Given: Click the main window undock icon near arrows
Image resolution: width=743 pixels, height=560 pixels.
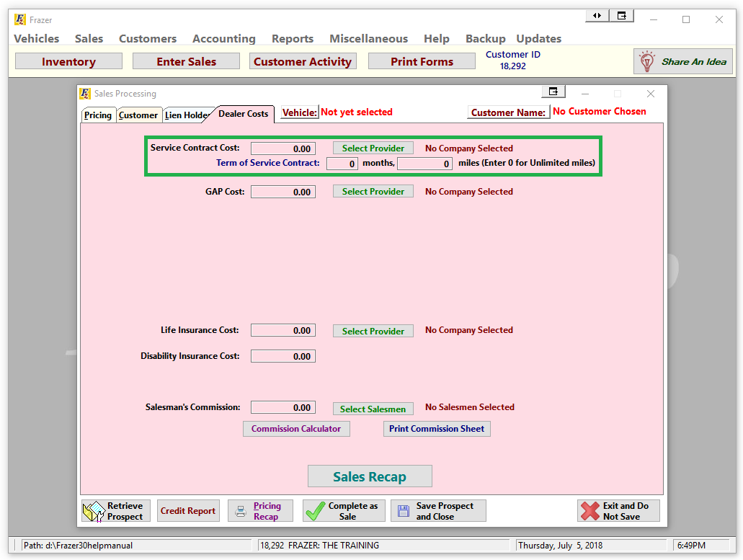Looking at the screenshot, I should tap(622, 16).
